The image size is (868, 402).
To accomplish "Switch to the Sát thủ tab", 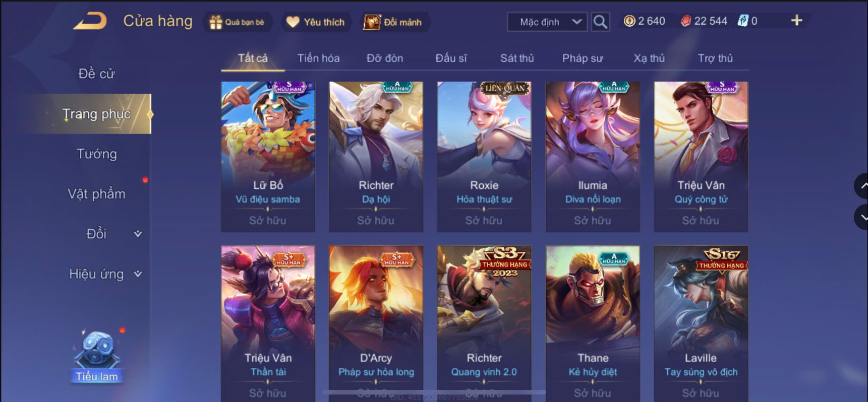I will coord(517,58).
